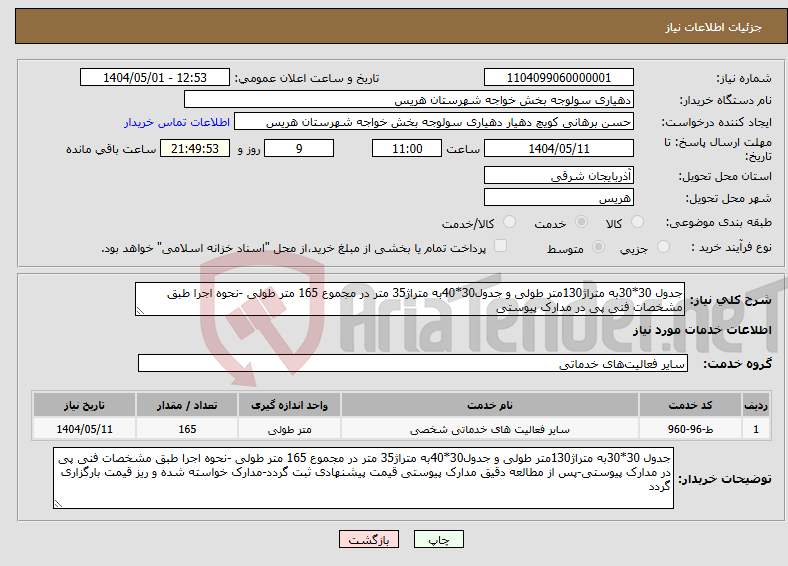Click the announcement date field 1404/05/01 - 12:53
788x566 pixels.
coord(155,78)
